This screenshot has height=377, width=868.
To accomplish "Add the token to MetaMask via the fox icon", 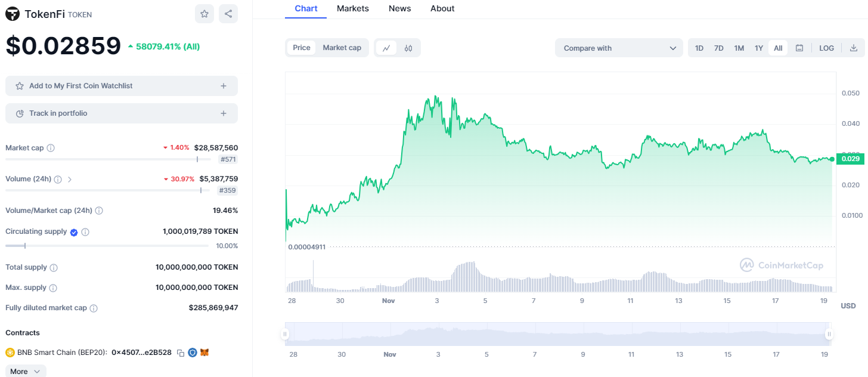I will point(204,353).
